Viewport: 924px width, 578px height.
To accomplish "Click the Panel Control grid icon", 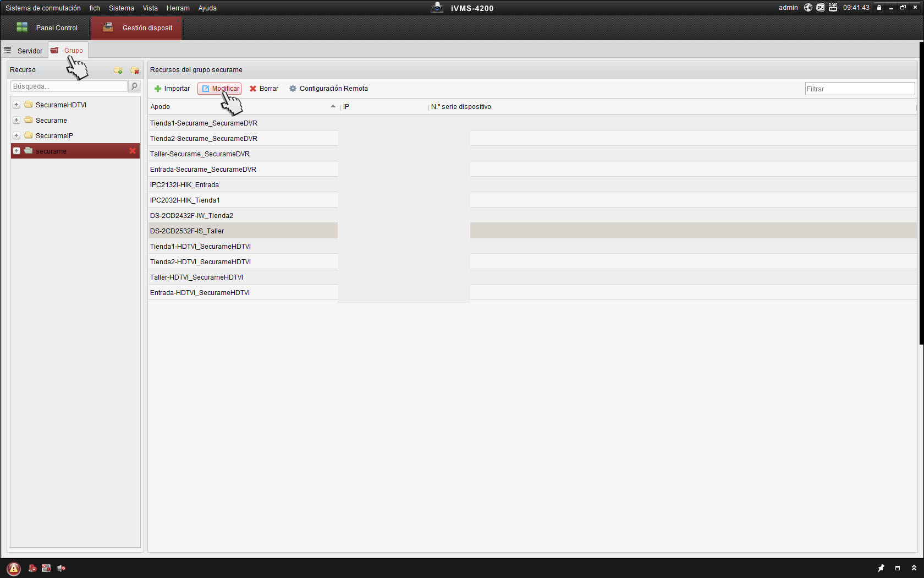I will (x=22, y=27).
